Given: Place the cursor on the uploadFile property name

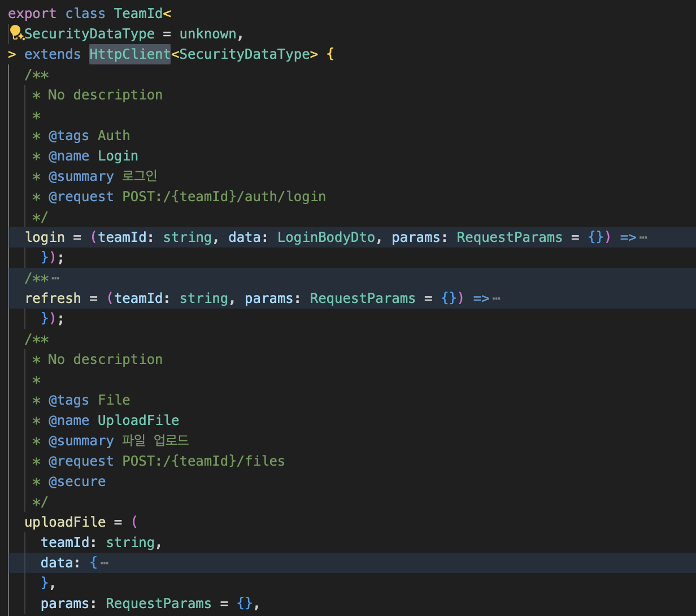Looking at the screenshot, I should point(65,522).
